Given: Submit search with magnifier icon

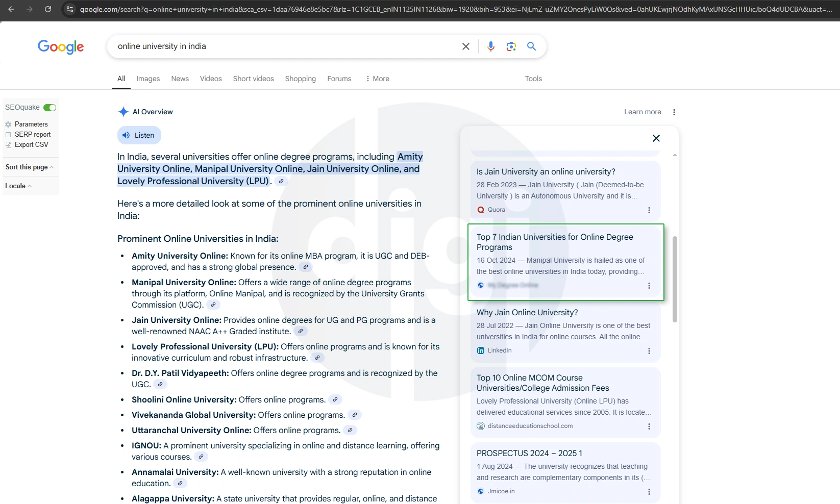Looking at the screenshot, I should [x=532, y=46].
